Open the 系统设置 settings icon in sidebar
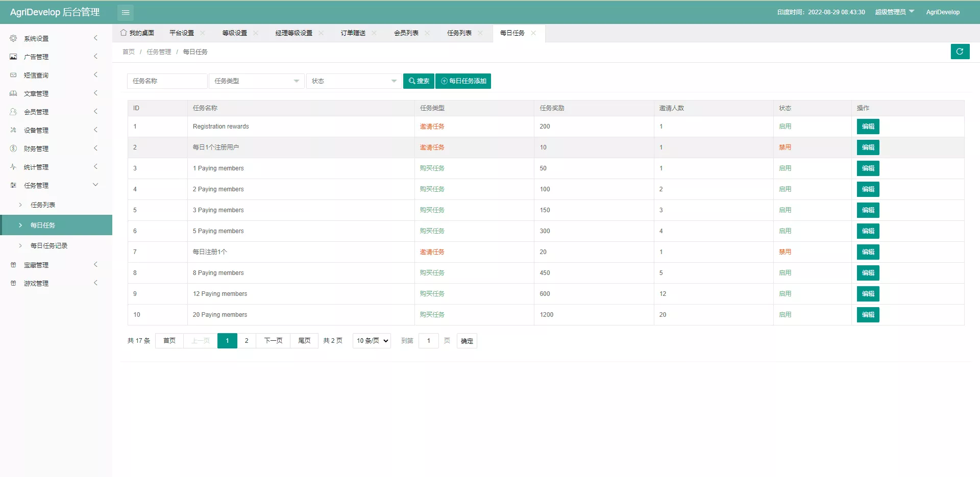 (13, 38)
